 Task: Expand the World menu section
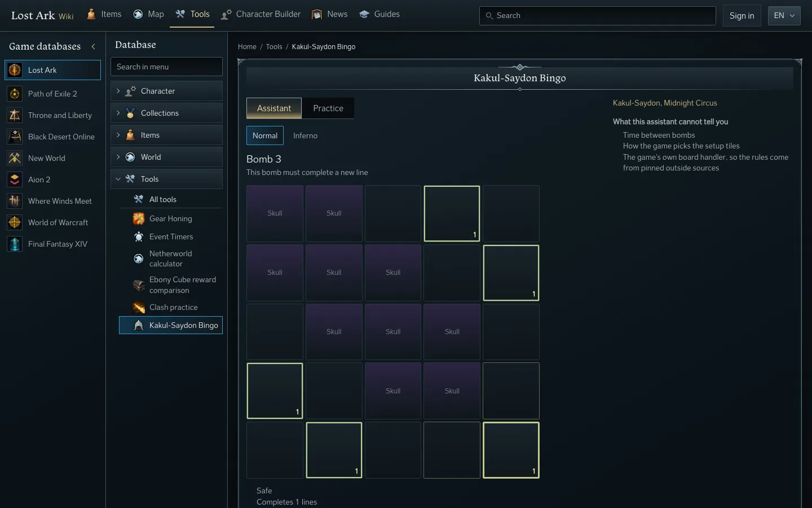point(166,157)
